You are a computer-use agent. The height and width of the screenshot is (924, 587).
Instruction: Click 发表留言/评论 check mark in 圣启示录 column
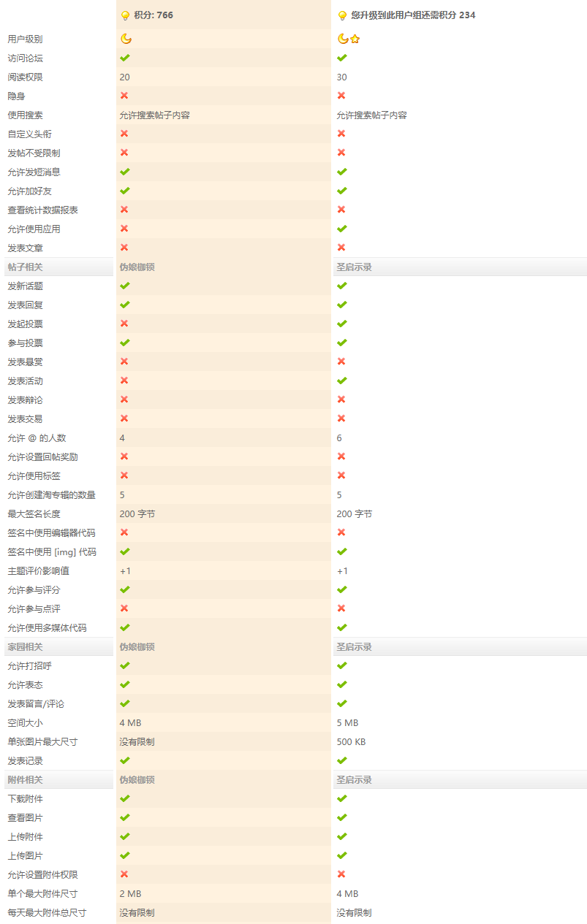click(342, 703)
